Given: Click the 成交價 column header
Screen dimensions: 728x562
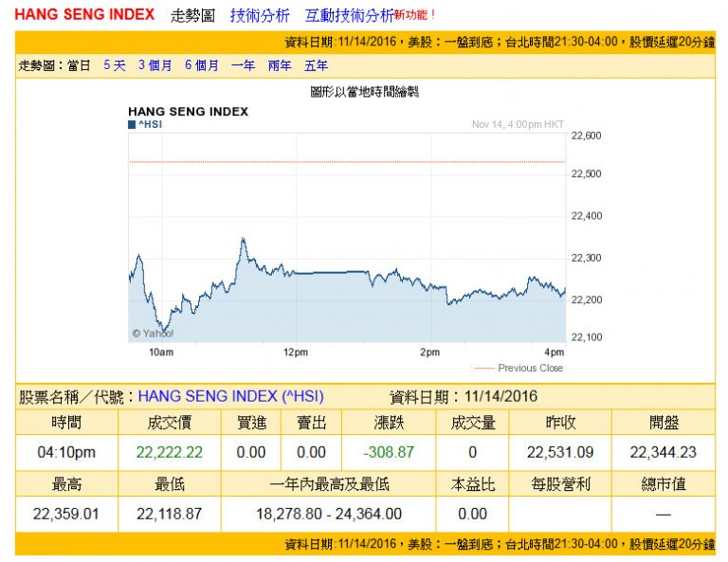Looking at the screenshot, I should (x=170, y=423).
